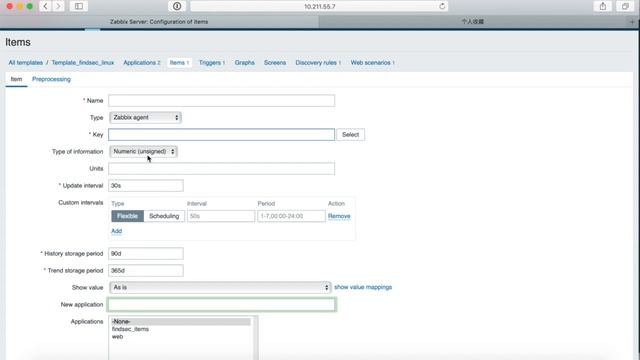Screen dimensions: 640x360
Task: Click History storage period field
Action: click(x=146, y=253)
